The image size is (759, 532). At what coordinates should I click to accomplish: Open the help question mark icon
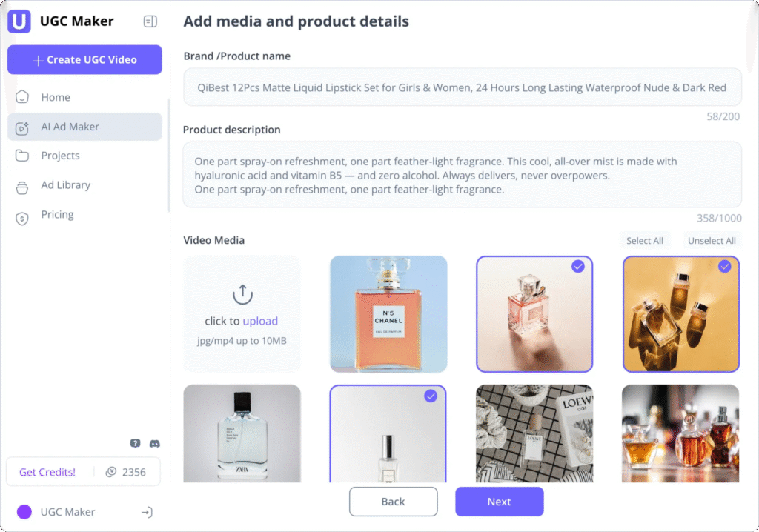point(135,444)
